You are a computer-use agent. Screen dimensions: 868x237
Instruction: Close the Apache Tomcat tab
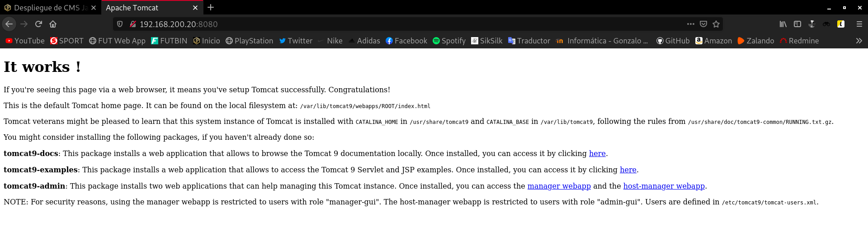195,8
